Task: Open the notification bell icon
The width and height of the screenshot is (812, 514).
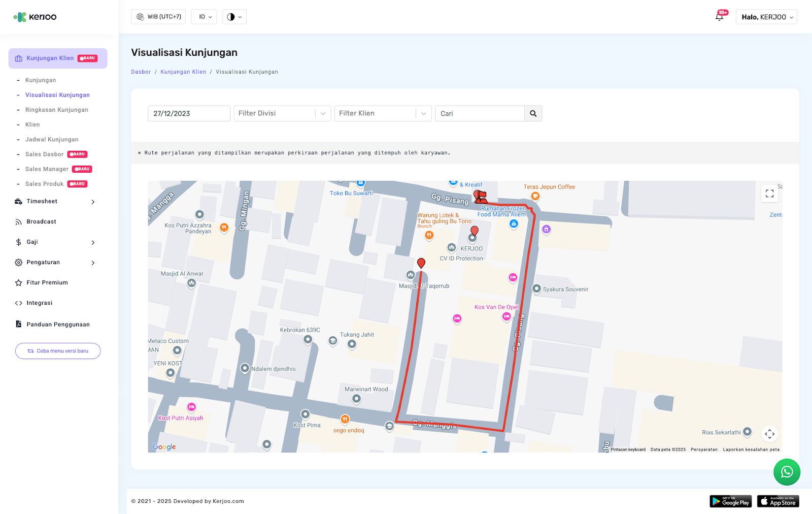Action: tap(719, 17)
